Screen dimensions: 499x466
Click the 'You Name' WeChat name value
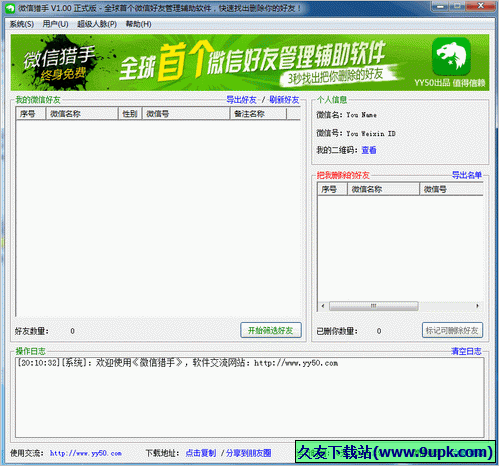(x=361, y=115)
